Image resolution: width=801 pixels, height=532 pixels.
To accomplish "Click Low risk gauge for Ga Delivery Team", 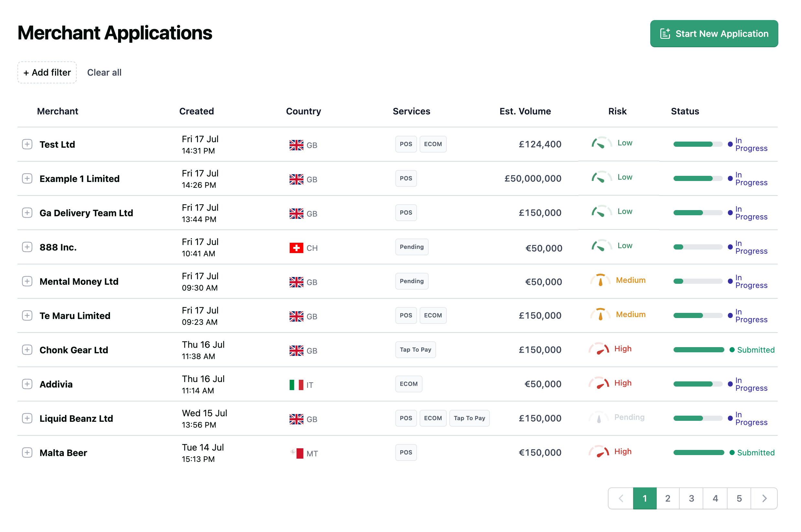I will pyautogui.click(x=601, y=211).
